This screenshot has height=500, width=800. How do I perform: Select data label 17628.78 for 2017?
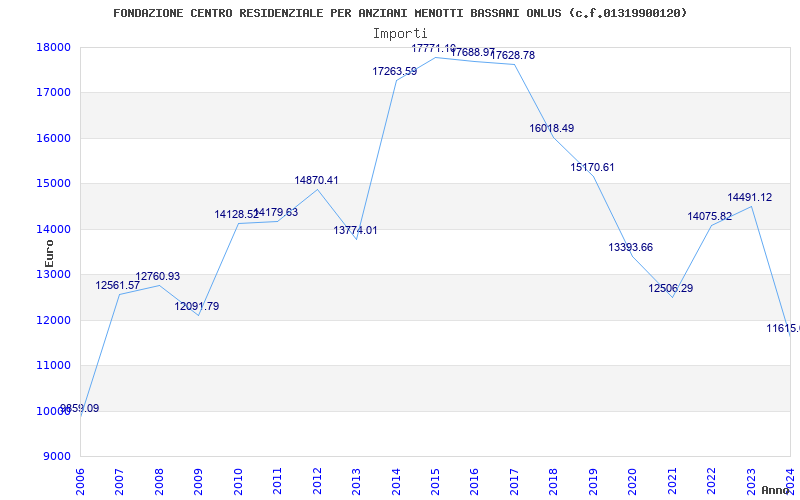[x=513, y=56]
